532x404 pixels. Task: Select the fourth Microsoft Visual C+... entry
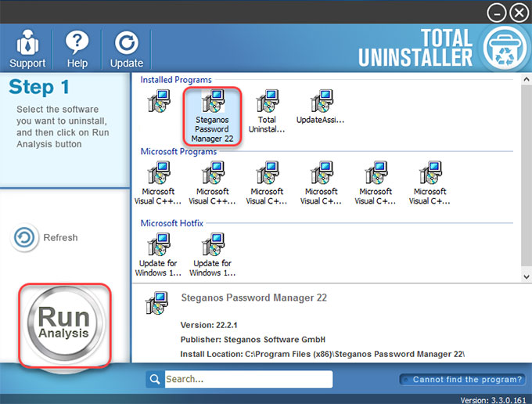pos(322,183)
